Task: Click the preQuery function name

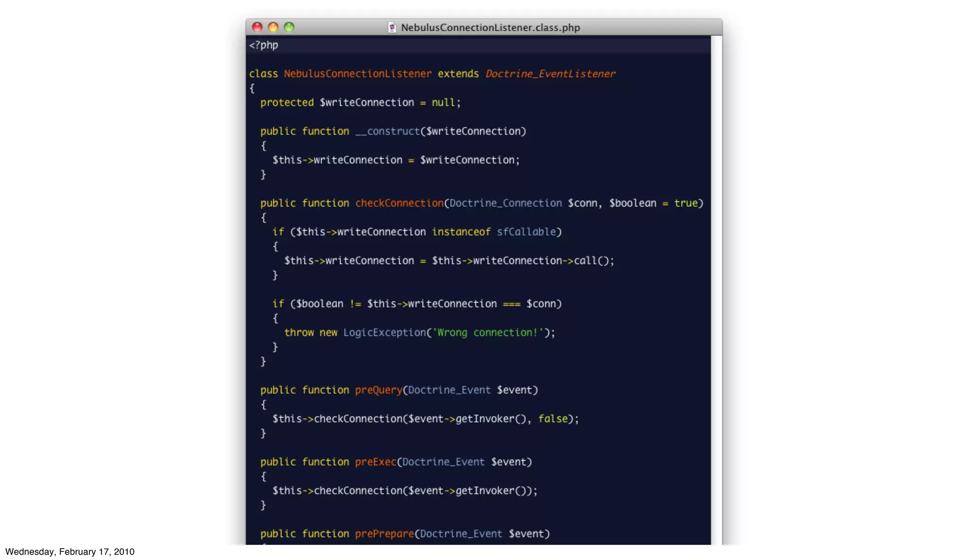Action: 379,390
